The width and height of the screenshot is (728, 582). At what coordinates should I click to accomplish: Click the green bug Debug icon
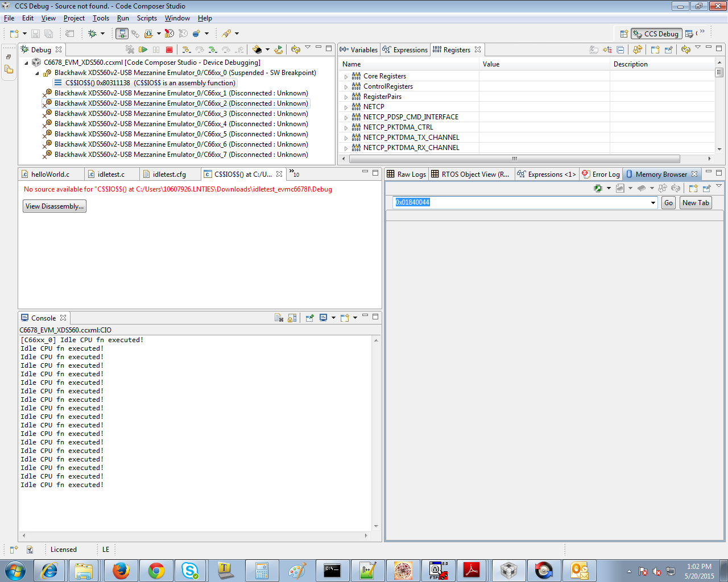click(x=92, y=34)
